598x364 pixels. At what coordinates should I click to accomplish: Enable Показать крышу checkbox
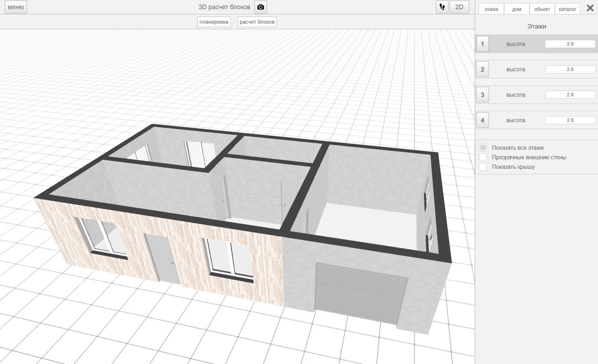tap(483, 167)
